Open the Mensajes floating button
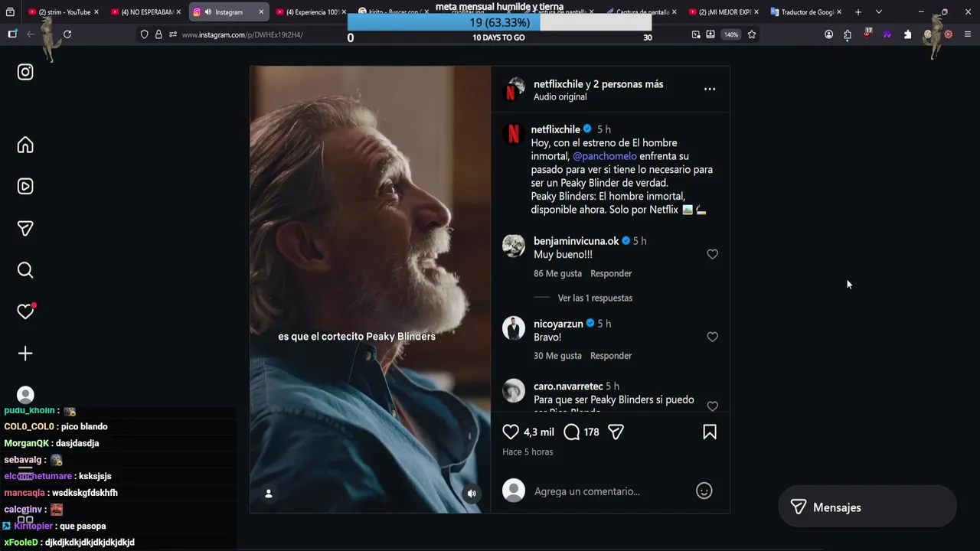This screenshot has height=551, width=980. pyautogui.click(x=867, y=507)
